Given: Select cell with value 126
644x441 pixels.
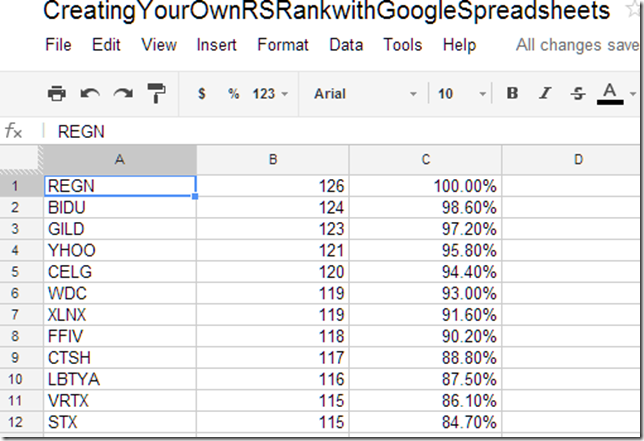Looking at the screenshot, I should click(x=273, y=186).
